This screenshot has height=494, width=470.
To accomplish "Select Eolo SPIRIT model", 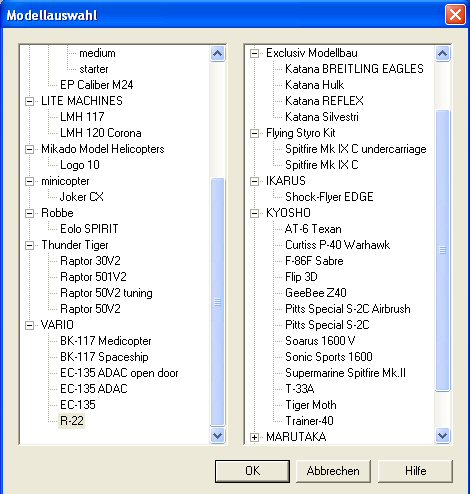I will click(x=89, y=229).
